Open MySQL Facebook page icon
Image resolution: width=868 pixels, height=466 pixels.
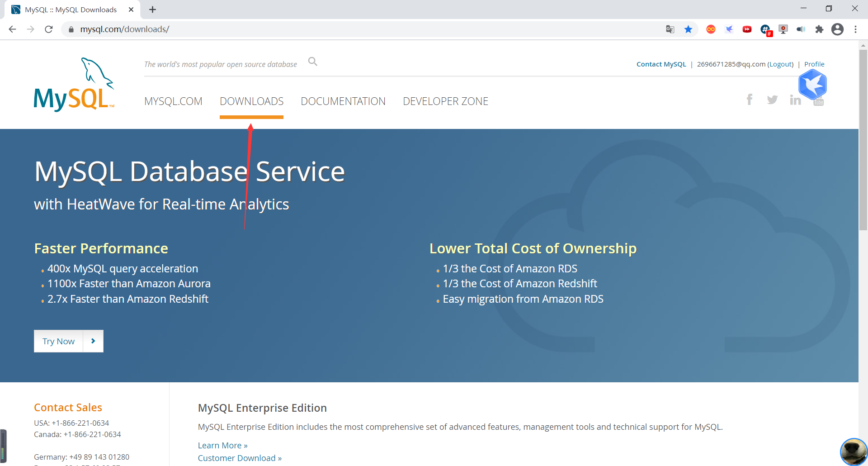[x=750, y=100]
